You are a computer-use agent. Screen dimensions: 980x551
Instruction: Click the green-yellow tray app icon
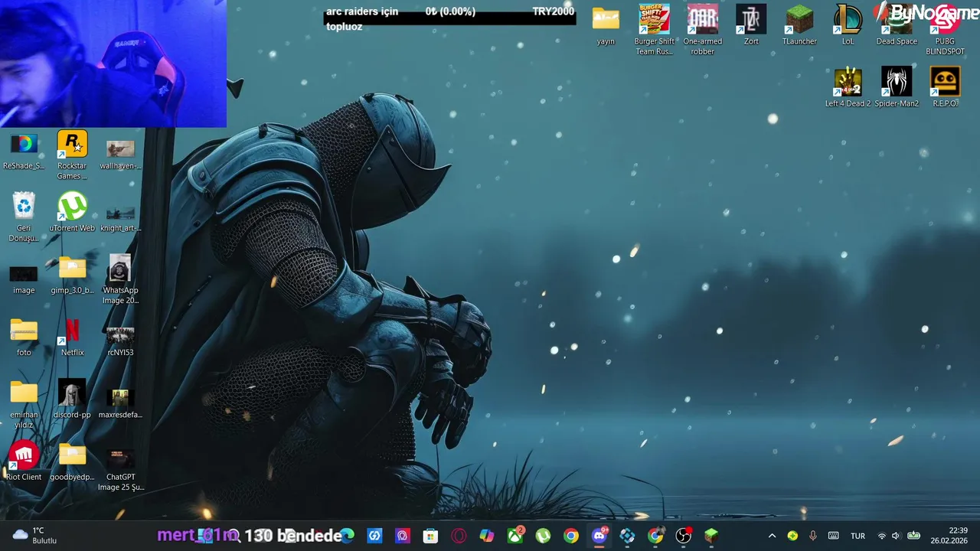792,536
